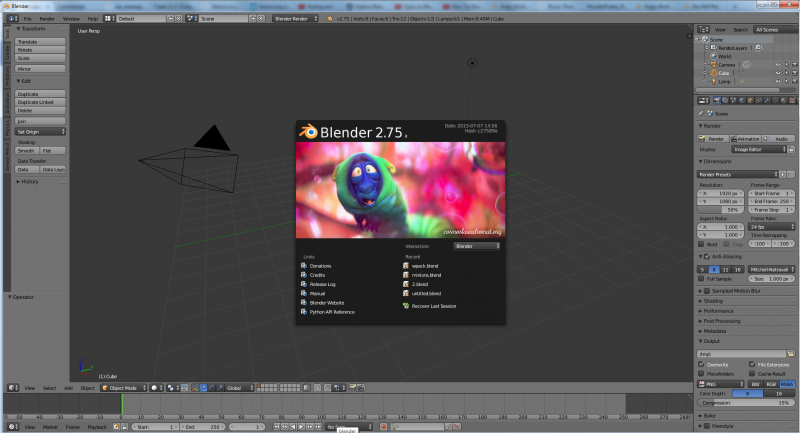Open the Object Mode selector
Image resolution: width=800 pixels, height=433 pixels.
[x=123, y=388]
